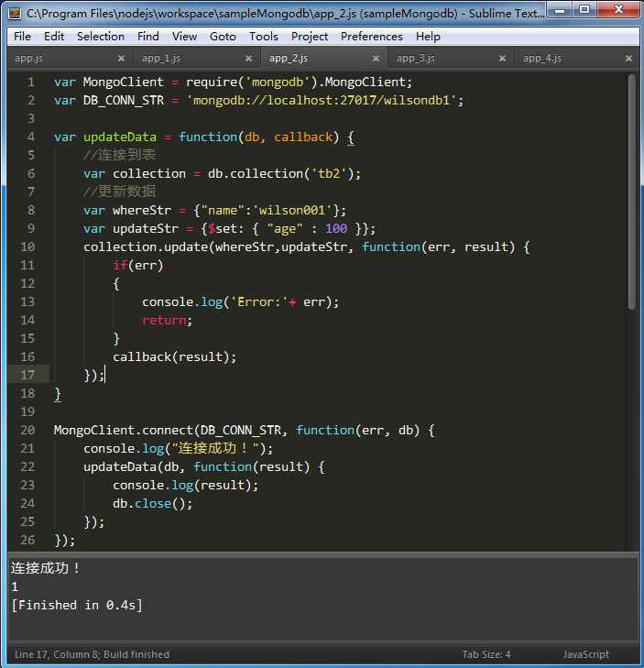Open the File menu
This screenshot has width=644, height=668.
pyautogui.click(x=22, y=37)
